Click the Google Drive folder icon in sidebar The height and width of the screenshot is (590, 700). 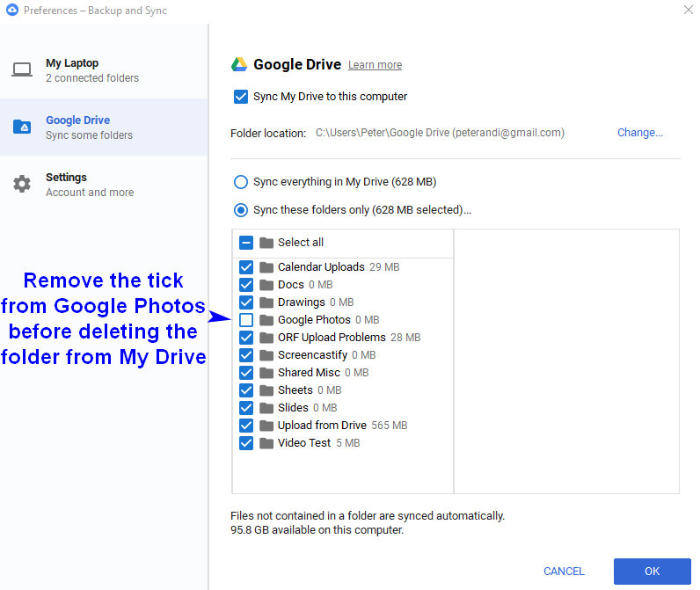pyautogui.click(x=22, y=127)
